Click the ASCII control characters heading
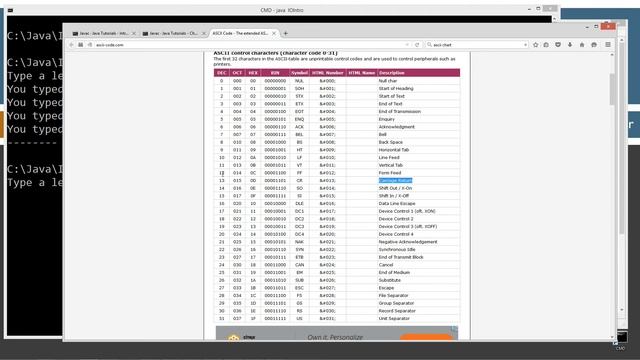Image resolution: width=640 pixels, height=360 pixels. point(276,53)
